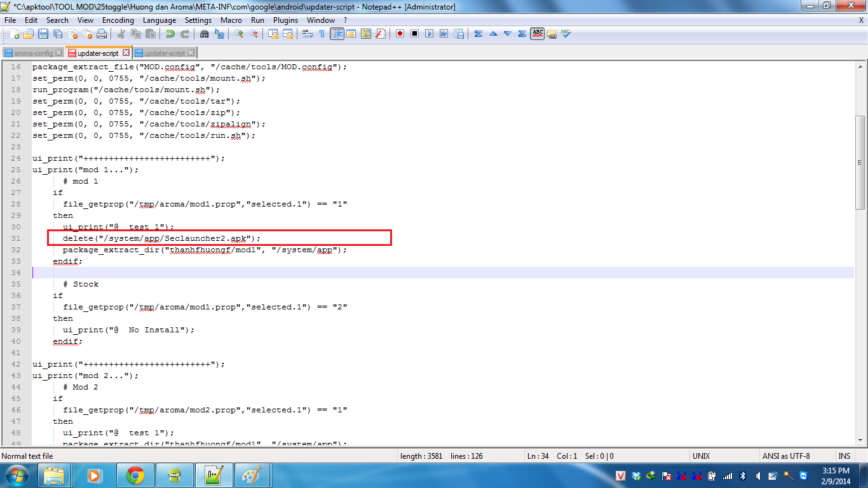Open the Run menu

pyautogui.click(x=257, y=20)
